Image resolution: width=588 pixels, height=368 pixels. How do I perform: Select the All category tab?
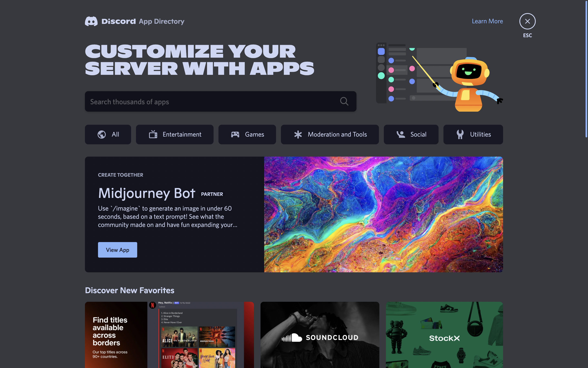pyautogui.click(x=108, y=134)
